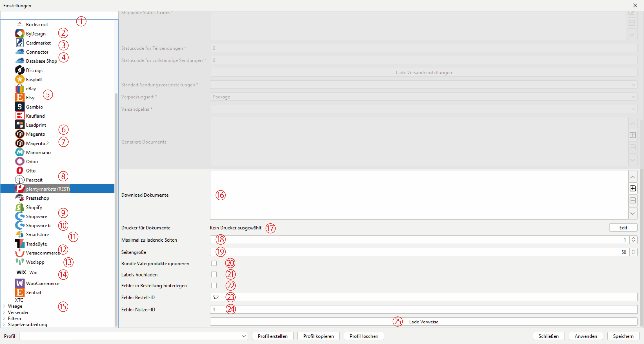Viewport: 644px width, 344px height.
Task: Adjust the Seitengröße stepper
Action: point(633,252)
